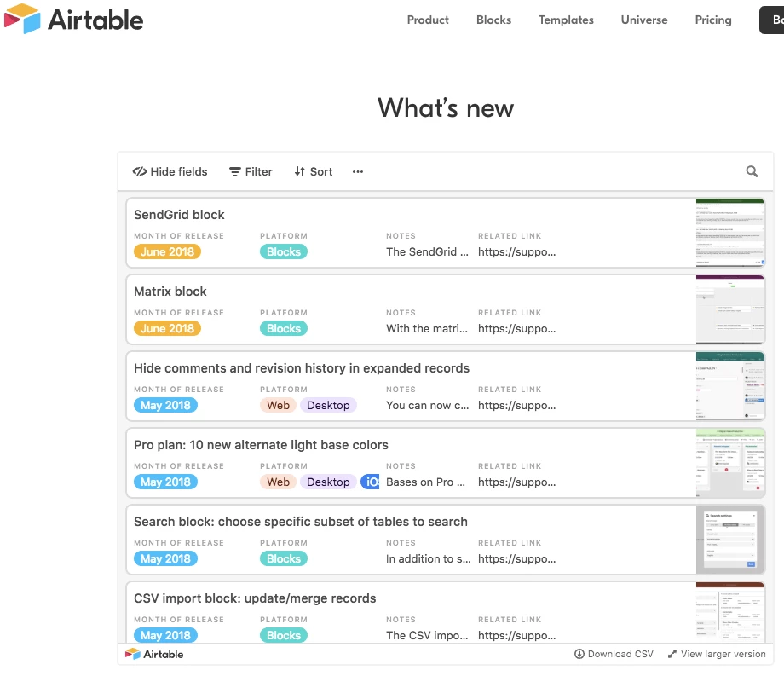Click Web tag on Hide comments record

pyautogui.click(x=278, y=405)
